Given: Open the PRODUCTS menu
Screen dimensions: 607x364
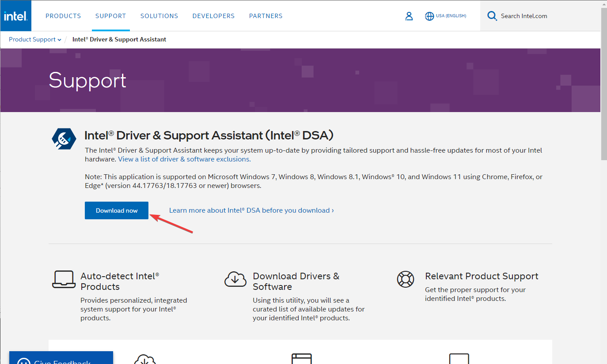Looking at the screenshot, I should 63,16.
